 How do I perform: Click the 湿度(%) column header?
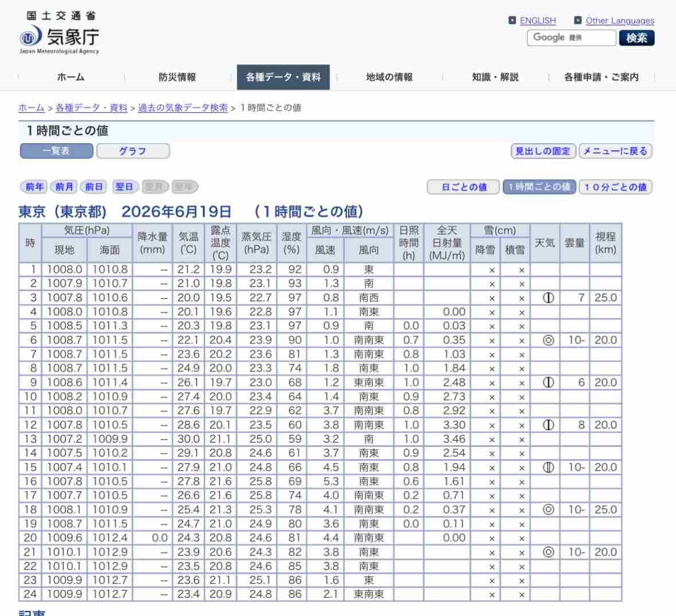click(291, 243)
